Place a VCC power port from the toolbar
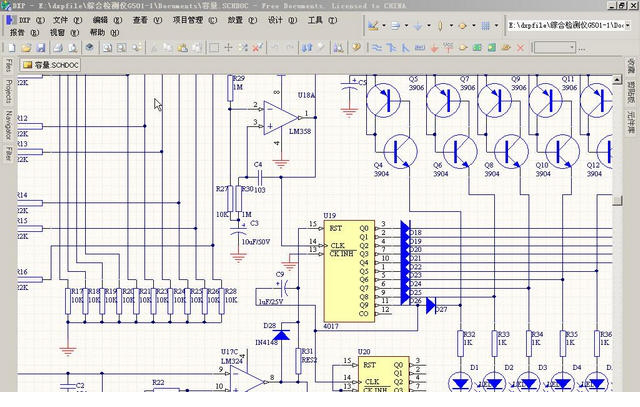Viewport: 640px width, 407px height. [x=449, y=48]
